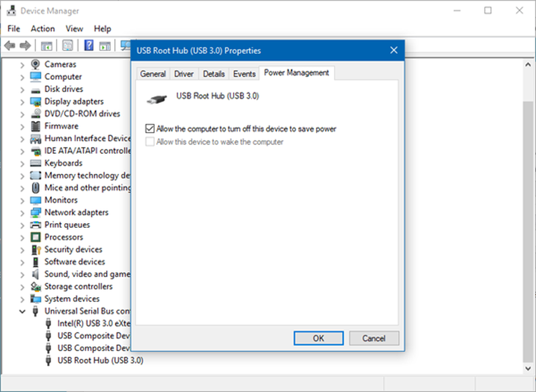Uncheck Allow computer to turn off device

coord(150,129)
